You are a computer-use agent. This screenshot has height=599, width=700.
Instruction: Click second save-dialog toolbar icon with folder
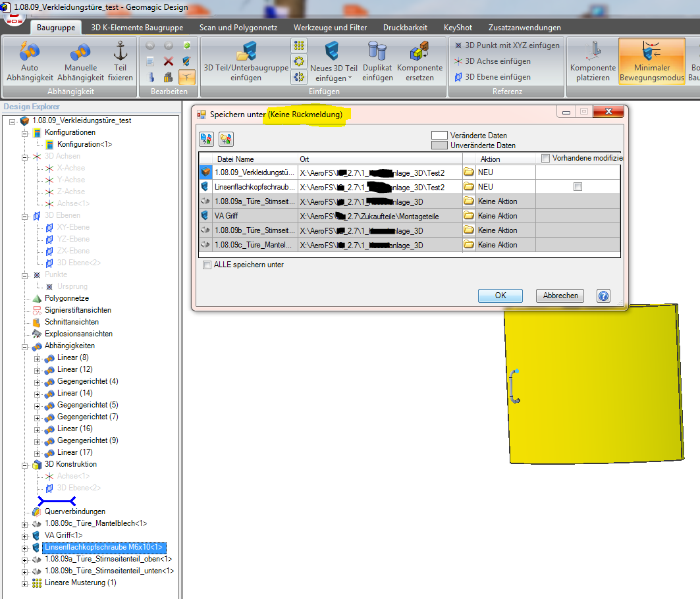pyautogui.click(x=226, y=140)
